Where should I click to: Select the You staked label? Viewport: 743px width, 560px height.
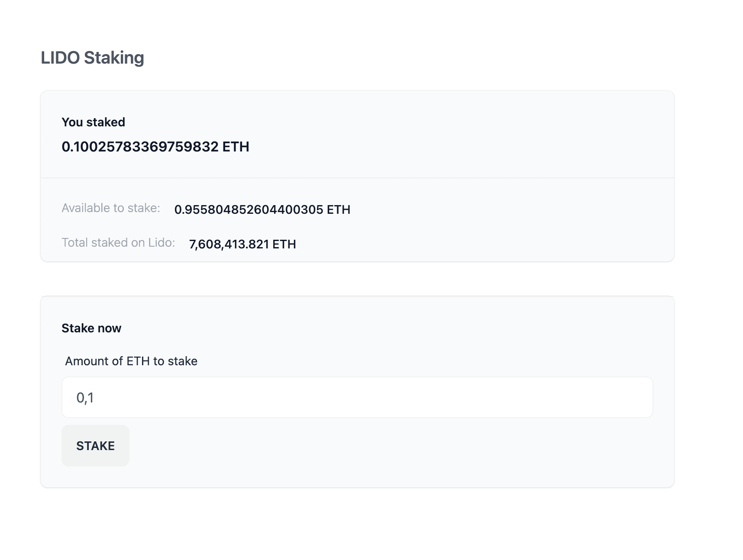click(x=93, y=122)
